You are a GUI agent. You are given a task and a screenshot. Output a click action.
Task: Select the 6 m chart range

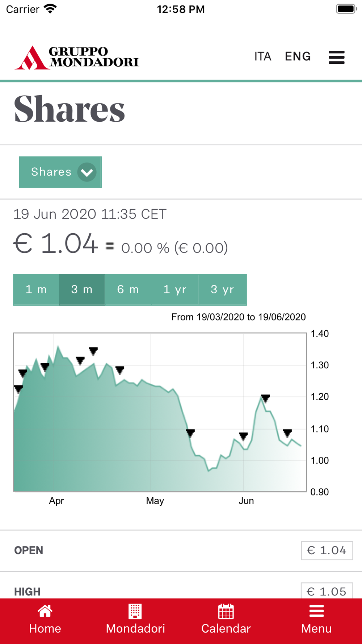pyautogui.click(x=128, y=289)
